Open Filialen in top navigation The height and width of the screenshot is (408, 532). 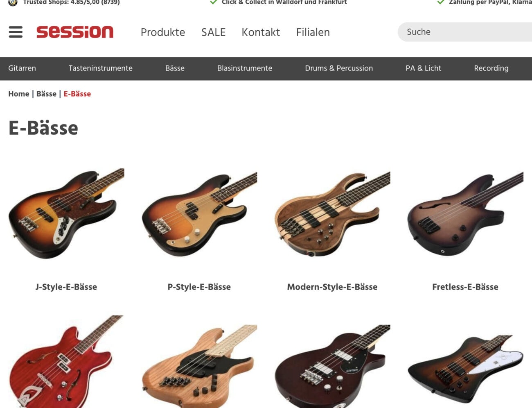[313, 32]
